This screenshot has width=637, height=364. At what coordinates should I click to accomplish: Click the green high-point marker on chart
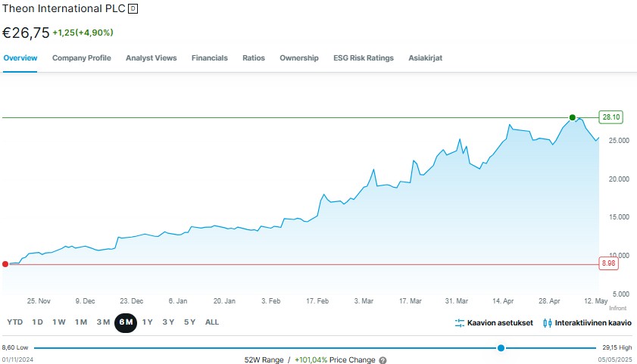(573, 118)
